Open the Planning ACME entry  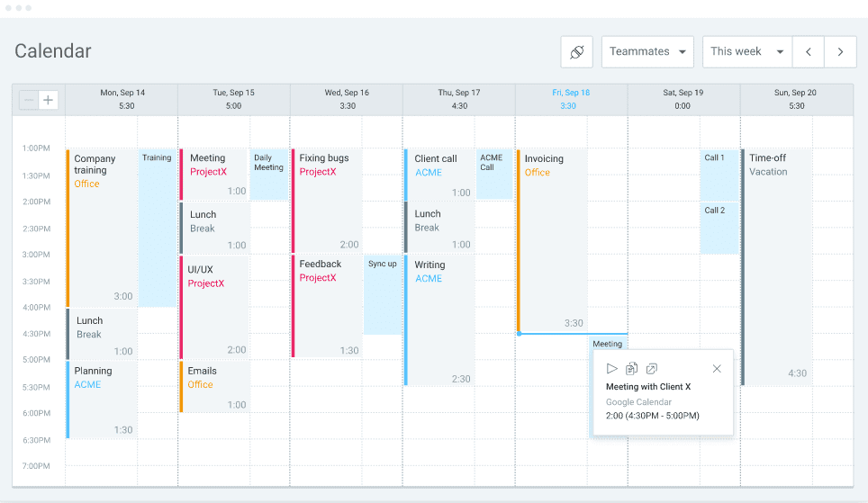pyautogui.click(x=102, y=400)
